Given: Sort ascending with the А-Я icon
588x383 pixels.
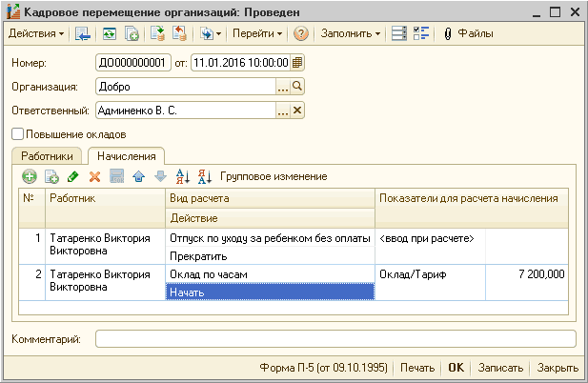Looking at the screenshot, I should 183,176.
